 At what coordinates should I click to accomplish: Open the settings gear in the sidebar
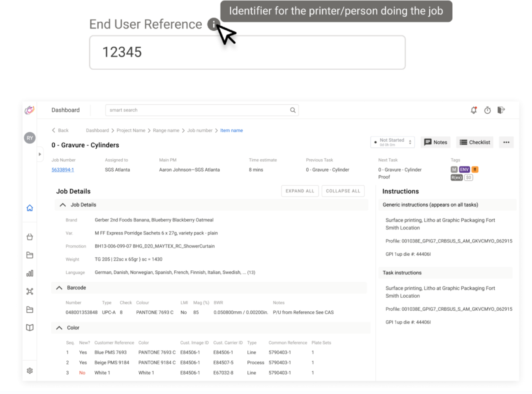[x=30, y=370]
